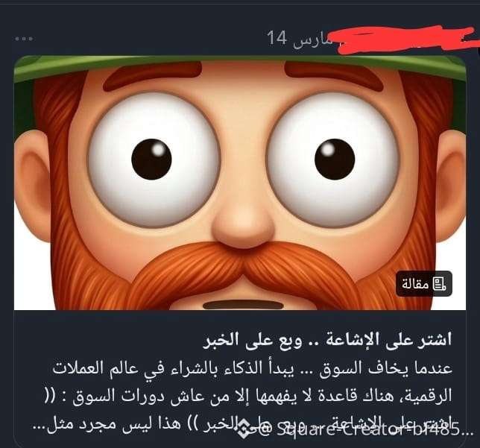This screenshot has height=448, width=480.
Task: Click the orange mustache in the image
Action: point(245,271)
